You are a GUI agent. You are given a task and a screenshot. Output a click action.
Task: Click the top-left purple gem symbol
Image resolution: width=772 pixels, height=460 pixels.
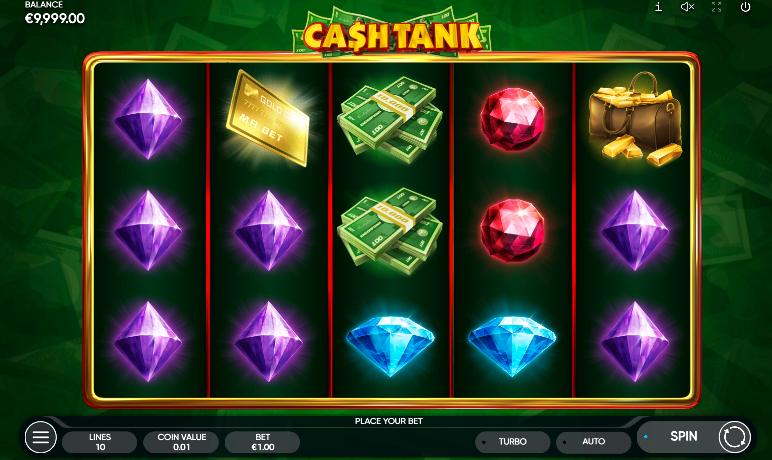[x=148, y=119]
